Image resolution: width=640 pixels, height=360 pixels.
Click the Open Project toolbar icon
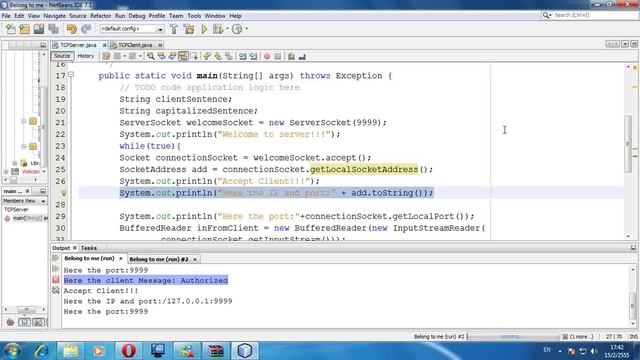click(x=39, y=29)
